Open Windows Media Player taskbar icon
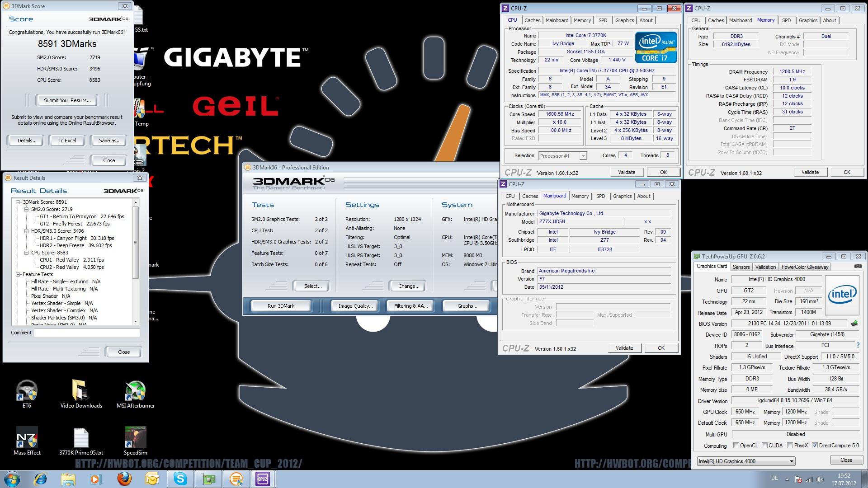Image resolution: width=868 pixels, height=488 pixels. (96, 479)
